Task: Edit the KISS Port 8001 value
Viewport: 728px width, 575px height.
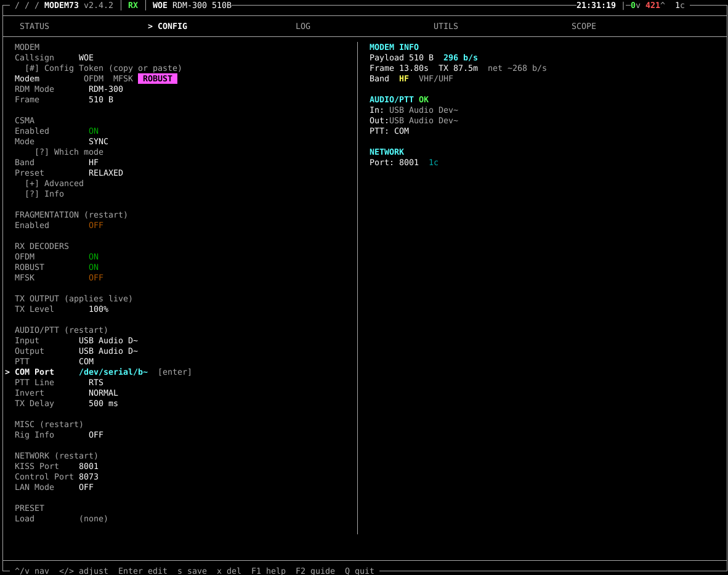Action: pyautogui.click(x=89, y=467)
